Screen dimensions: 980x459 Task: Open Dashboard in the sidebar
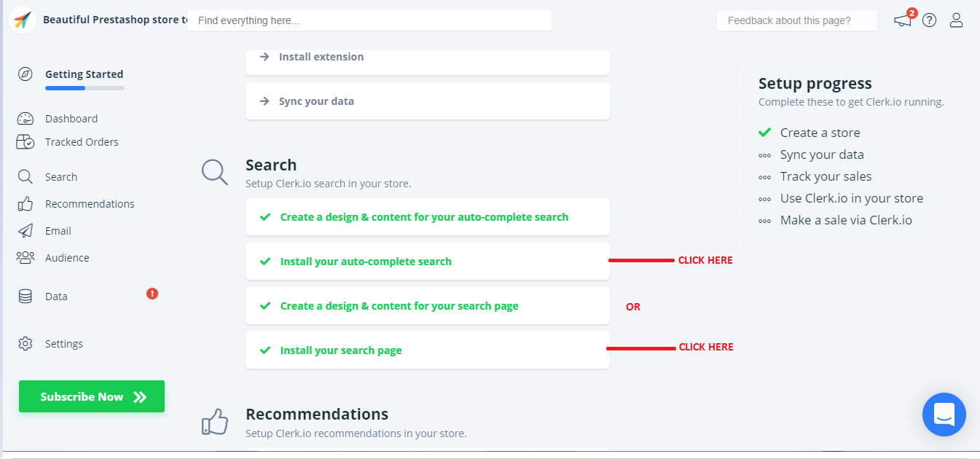tap(71, 119)
